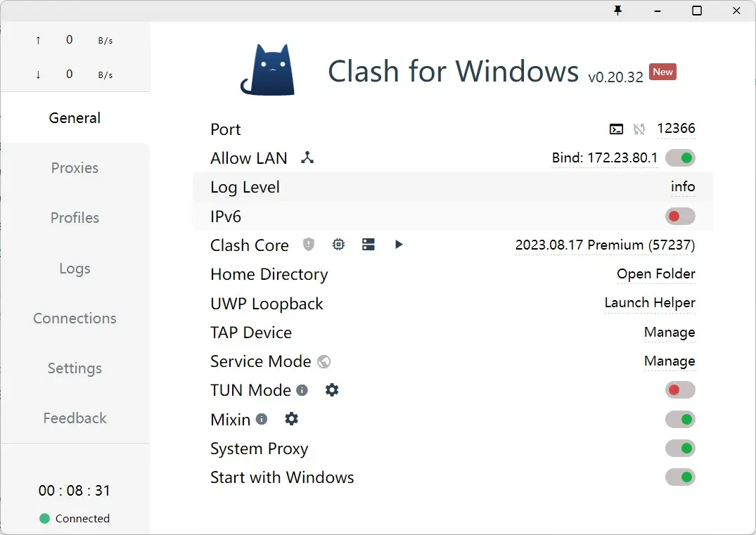This screenshot has width=756, height=535.
Task: Click Open Folder for Home Directory
Action: pos(655,274)
